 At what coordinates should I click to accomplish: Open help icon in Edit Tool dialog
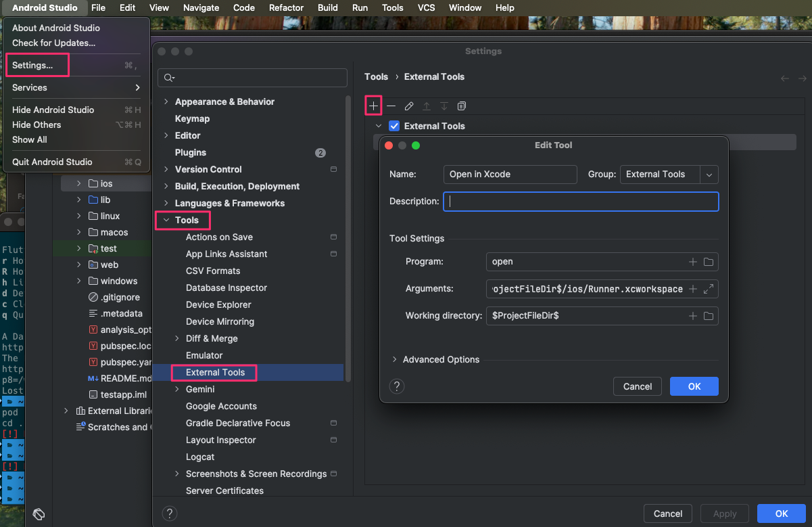point(397,386)
